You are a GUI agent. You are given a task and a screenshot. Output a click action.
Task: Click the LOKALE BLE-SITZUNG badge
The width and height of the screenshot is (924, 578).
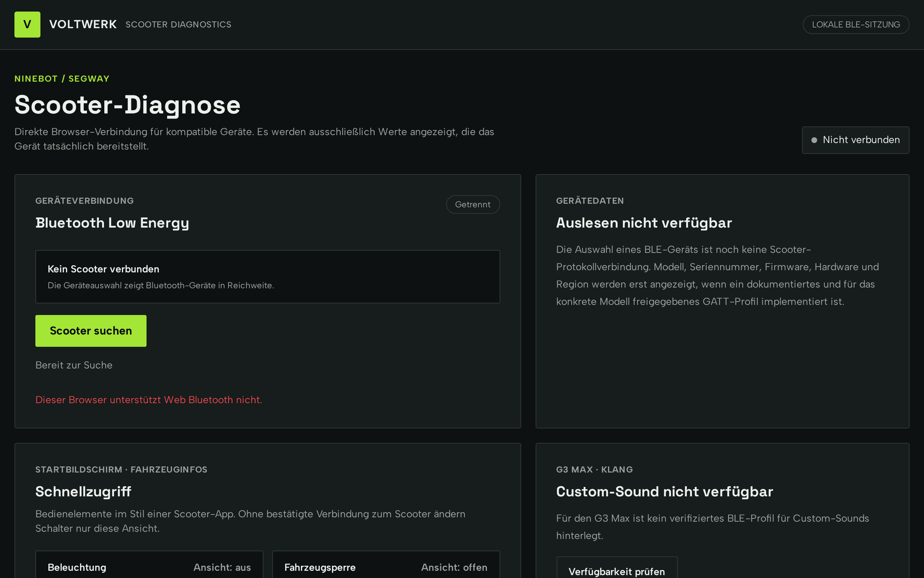click(x=856, y=25)
